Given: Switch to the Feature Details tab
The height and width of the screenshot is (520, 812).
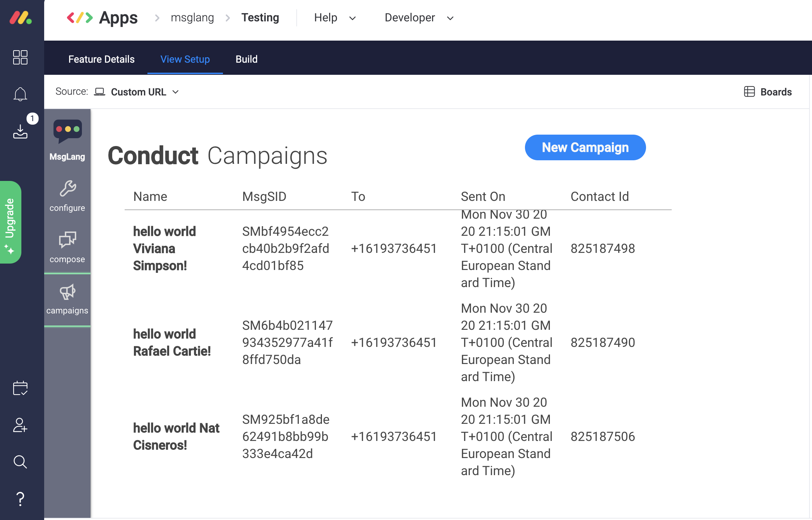Looking at the screenshot, I should click(x=101, y=59).
